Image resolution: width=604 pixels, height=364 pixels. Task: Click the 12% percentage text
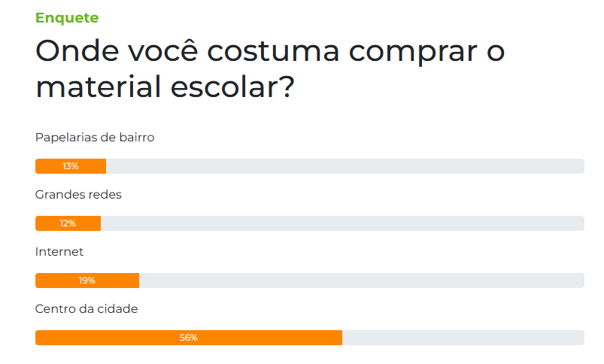[68, 223]
